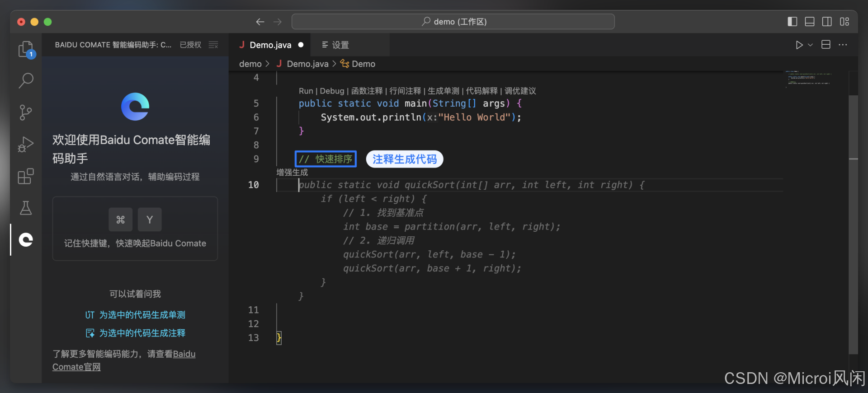Click the Baidu Comate logo
Viewport: 868px width, 393px height.
135,107
